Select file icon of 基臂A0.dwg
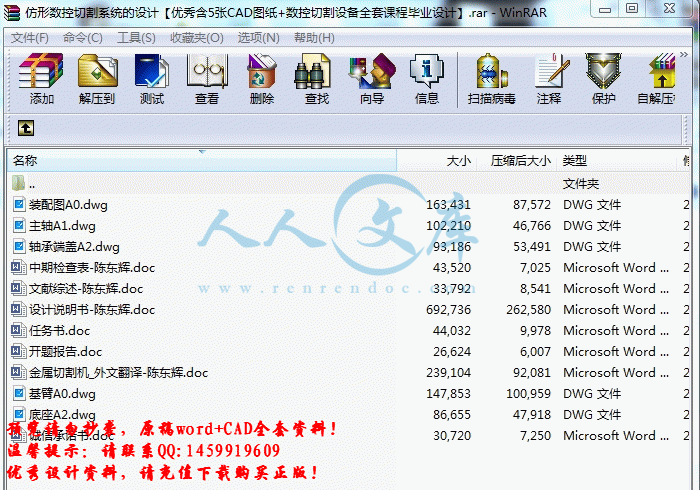Screen dimensions: 700x490 pyautogui.click(x=19, y=394)
